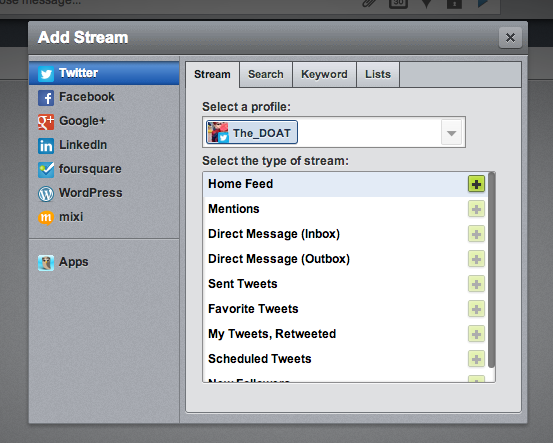553x443 pixels.
Task: Click the calendar schedule icon behind dialog
Action: (398, 4)
